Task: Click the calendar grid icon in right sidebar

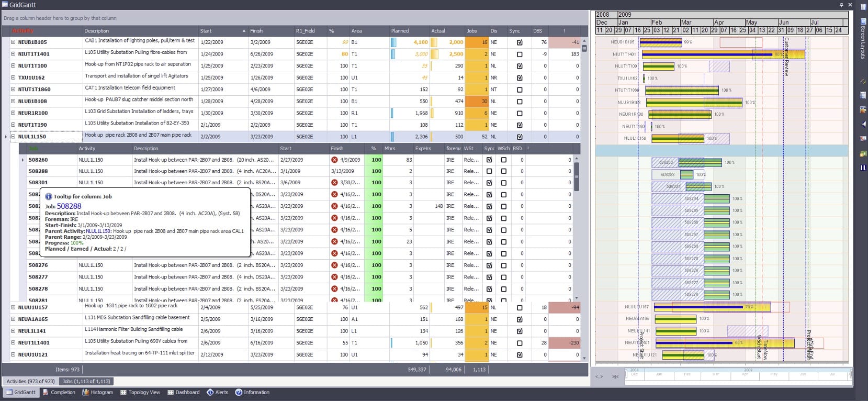Action: (x=863, y=95)
